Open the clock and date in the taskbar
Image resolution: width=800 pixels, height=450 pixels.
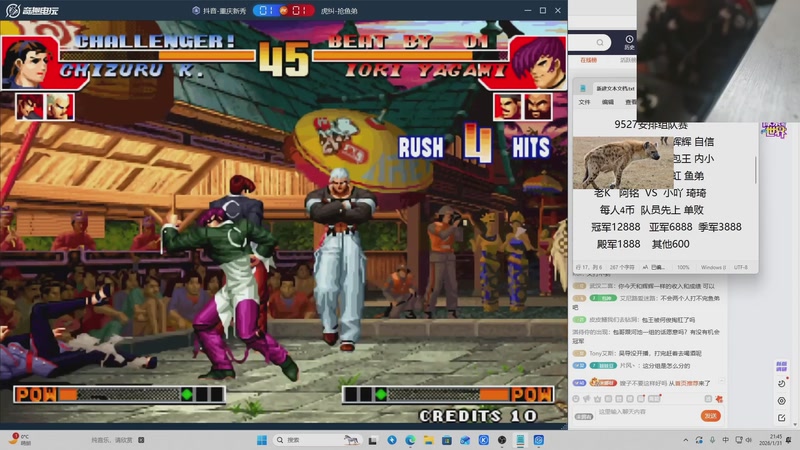[x=770, y=440]
